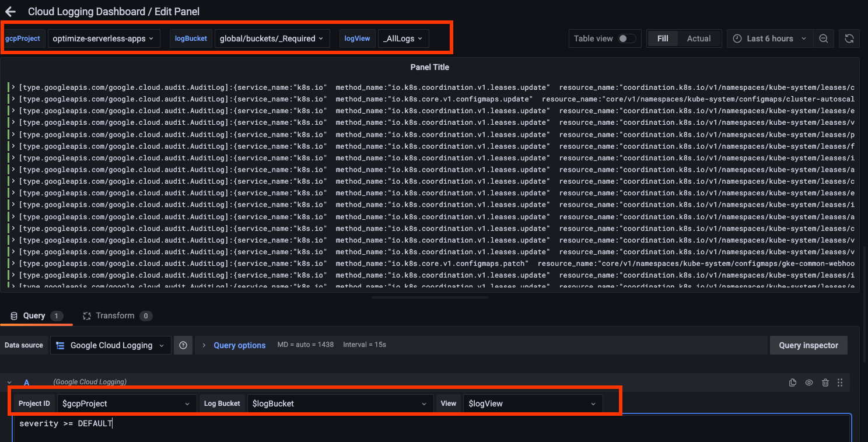Switch to the Transform tab

pyautogui.click(x=117, y=315)
